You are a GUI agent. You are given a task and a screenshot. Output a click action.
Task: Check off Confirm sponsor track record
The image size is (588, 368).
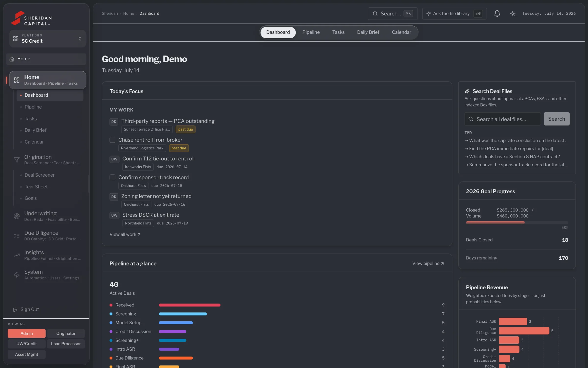[x=112, y=177]
